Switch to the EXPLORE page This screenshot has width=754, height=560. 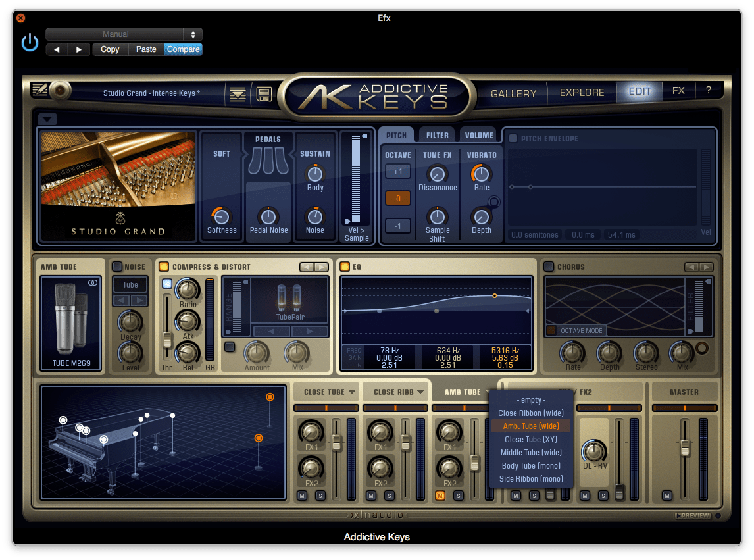[582, 92]
